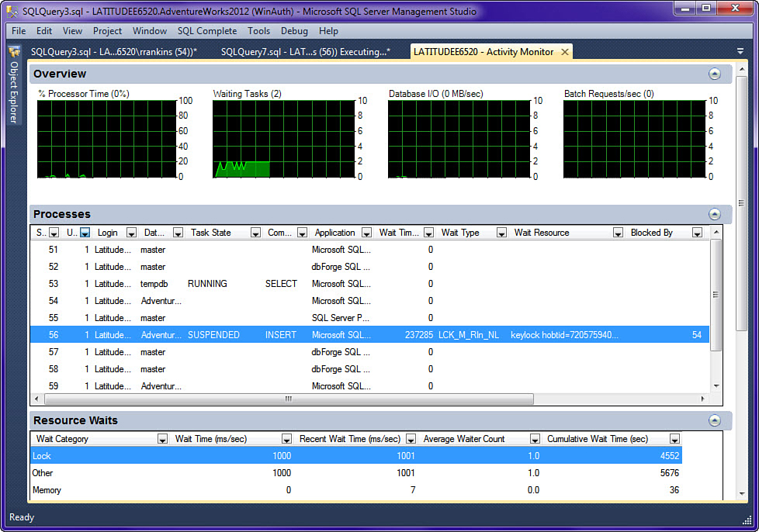Open the SQL Complete menu
The image size is (759, 532).
(206, 31)
